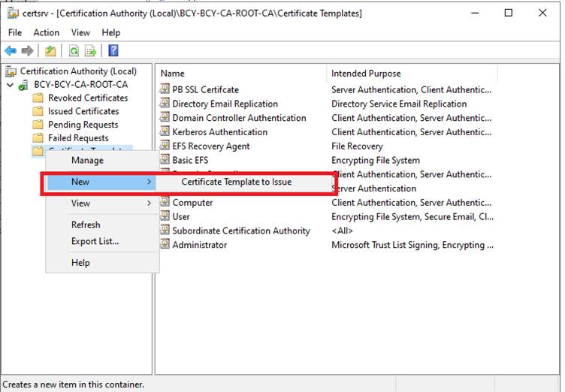The image size is (565, 392).
Task: Open the Pending Requests folder
Action: [83, 125]
